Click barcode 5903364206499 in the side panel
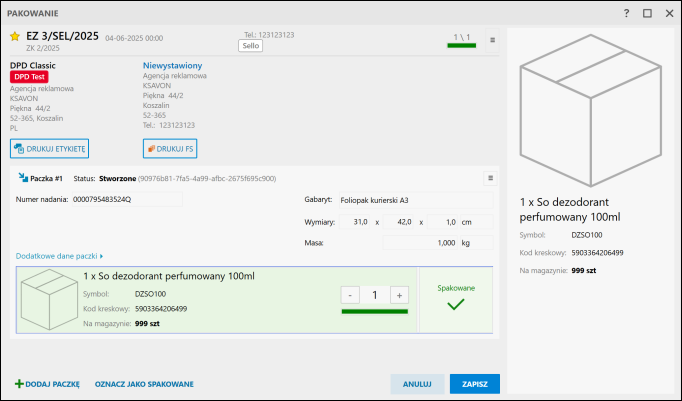 click(x=597, y=253)
